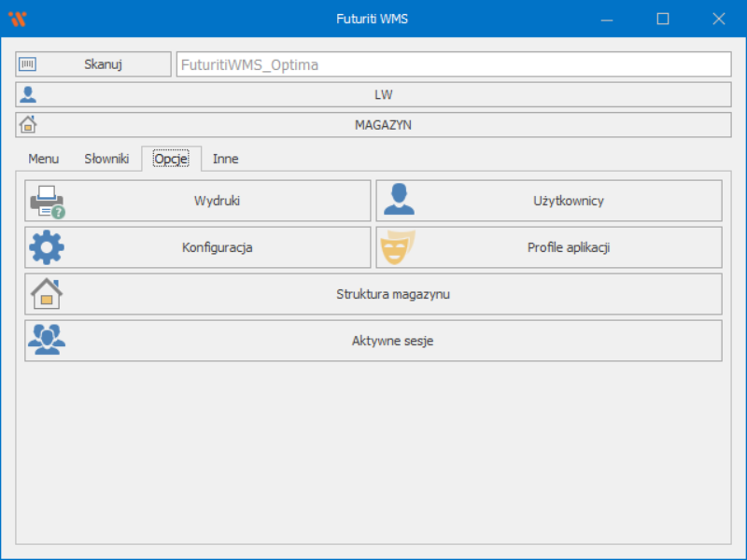The image size is (747, 560).
Task: Maximize the Futuriti WMS window
Action: click(x=663, y=19)
